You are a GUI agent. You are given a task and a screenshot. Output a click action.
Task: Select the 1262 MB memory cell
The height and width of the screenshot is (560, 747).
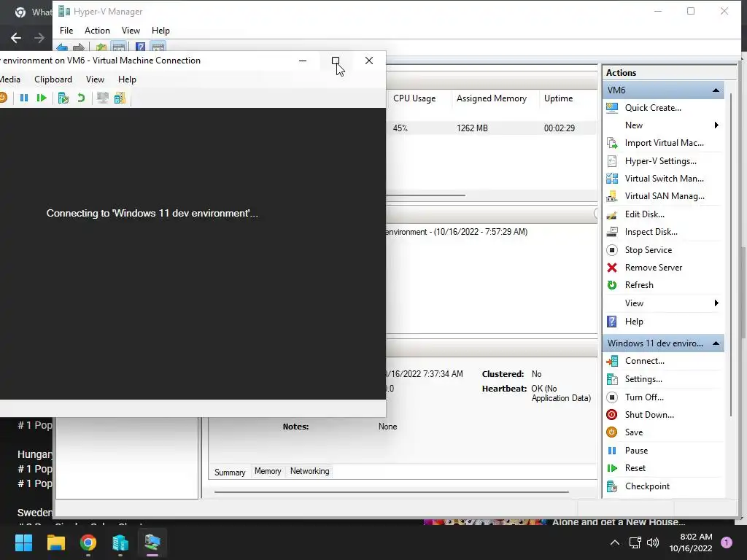click(472, 128)
